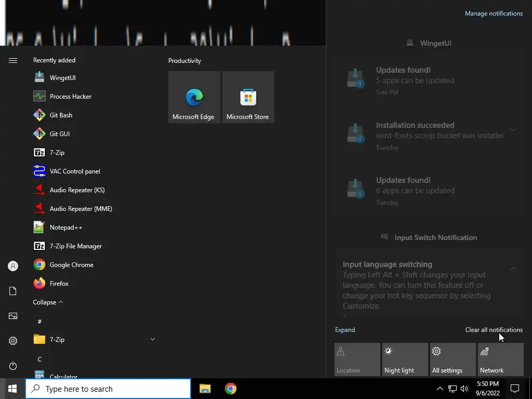
Task: Open Pictures icon in Start sidebar
Action: tap(13, 316)
